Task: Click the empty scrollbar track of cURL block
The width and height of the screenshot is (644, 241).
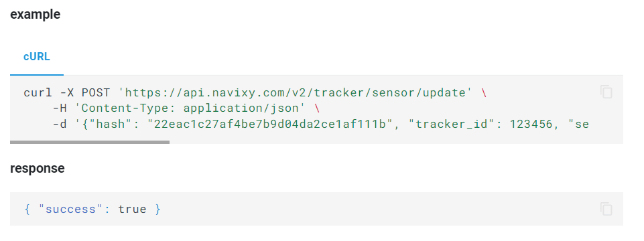Action: coord(396,142)
